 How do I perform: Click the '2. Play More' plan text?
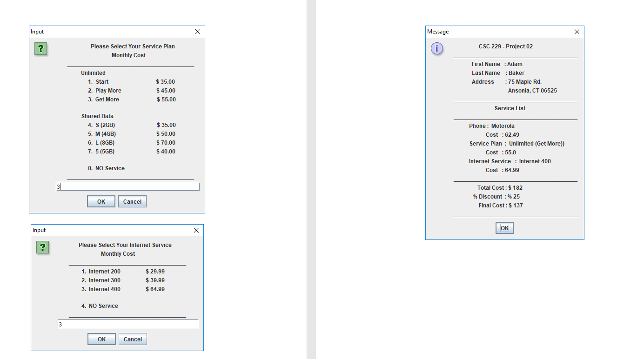pos(105,91)
